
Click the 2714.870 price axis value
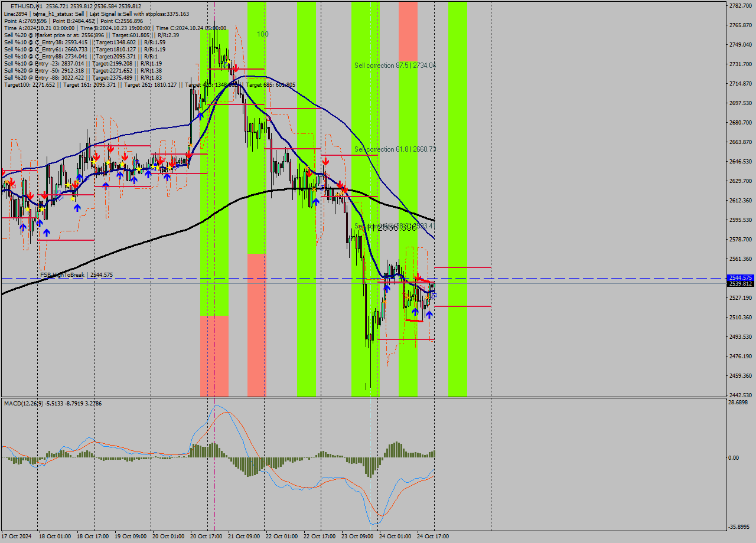[741, 83]
